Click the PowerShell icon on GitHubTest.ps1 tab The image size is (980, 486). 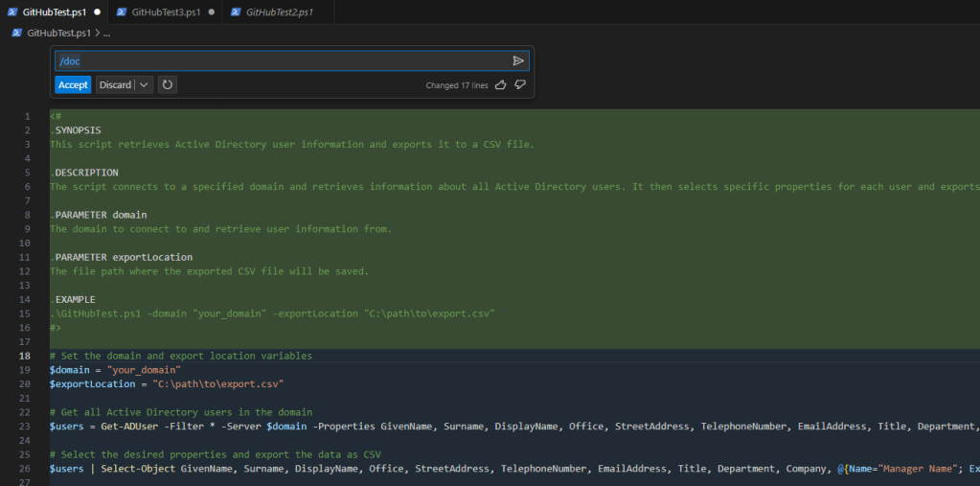(12, 12)
